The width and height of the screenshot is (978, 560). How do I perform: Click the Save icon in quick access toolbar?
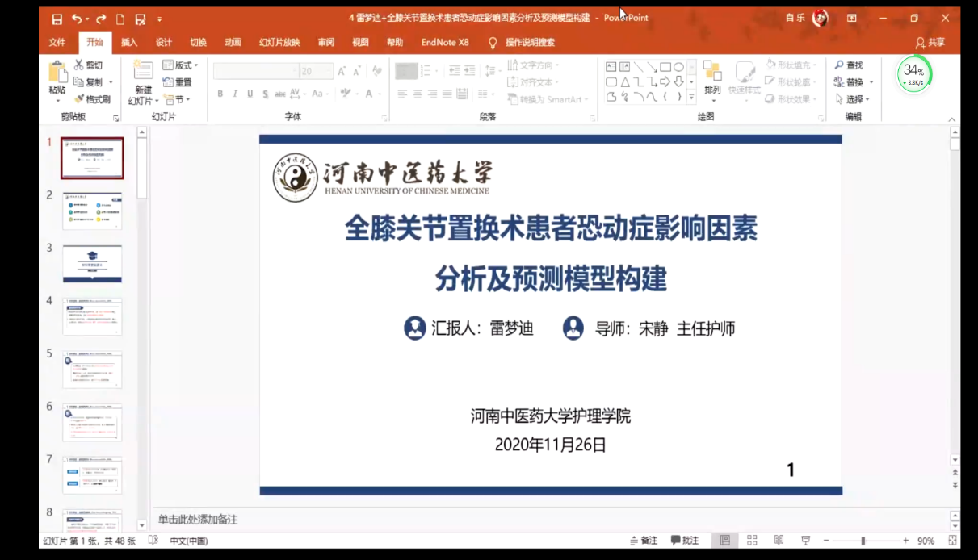[x=57, y=19]
